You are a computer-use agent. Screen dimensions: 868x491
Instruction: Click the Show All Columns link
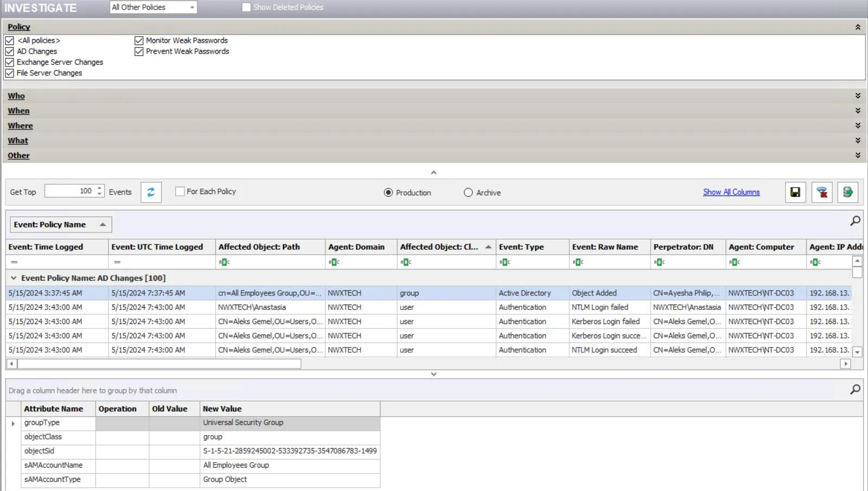(731, 192)
